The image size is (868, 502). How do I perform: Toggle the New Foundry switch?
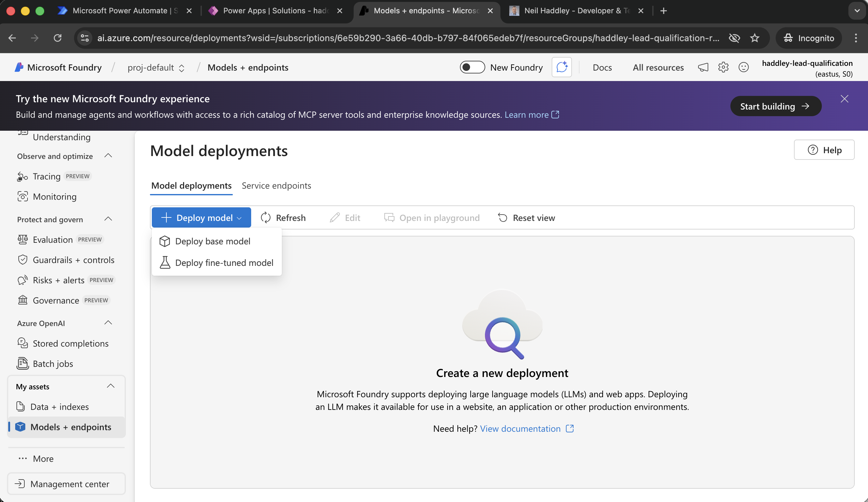tap(472, 67)
